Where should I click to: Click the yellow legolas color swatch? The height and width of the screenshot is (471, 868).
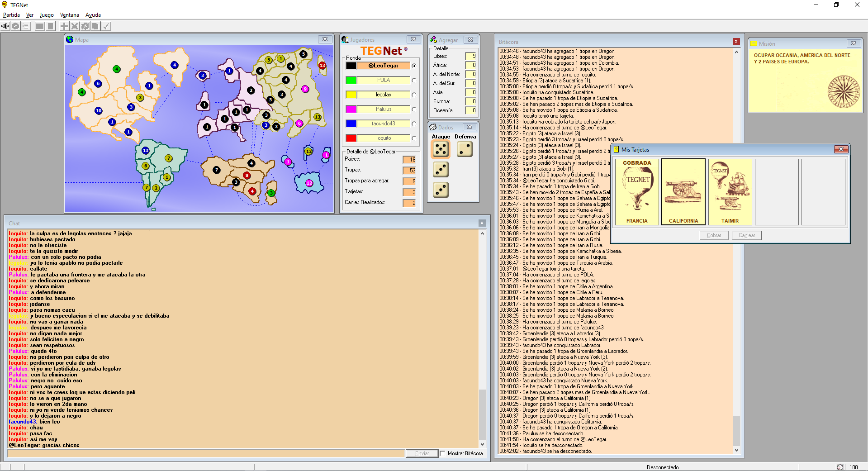pos(351,95)
